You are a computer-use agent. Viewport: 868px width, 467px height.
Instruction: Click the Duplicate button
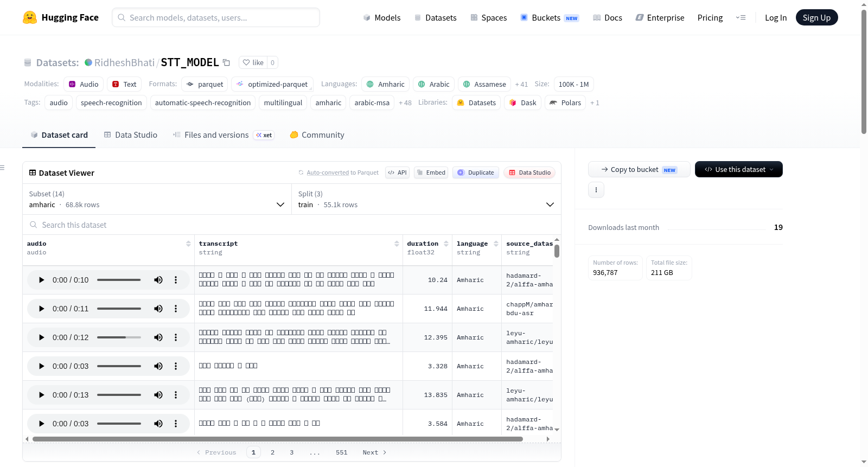(476, 172)
